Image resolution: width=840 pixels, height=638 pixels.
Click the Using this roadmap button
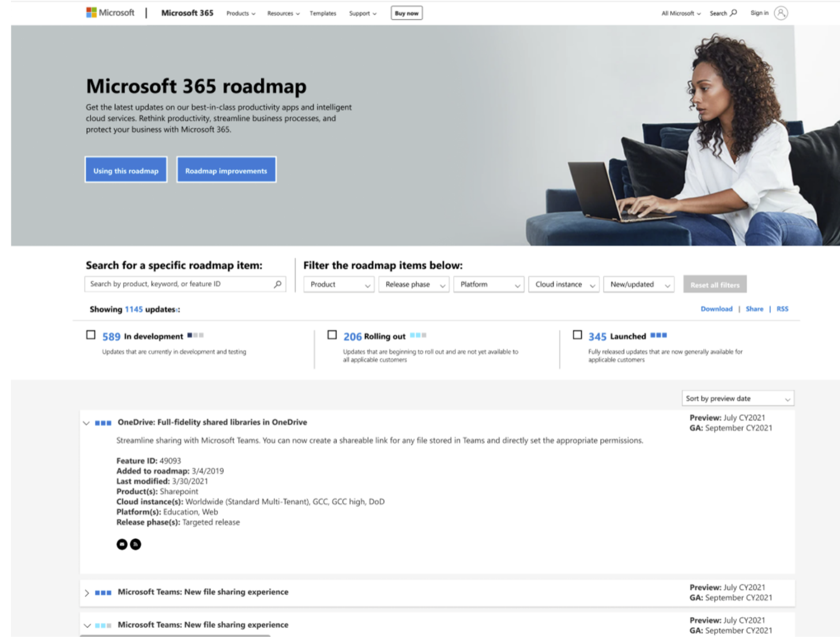coord(126,170)
